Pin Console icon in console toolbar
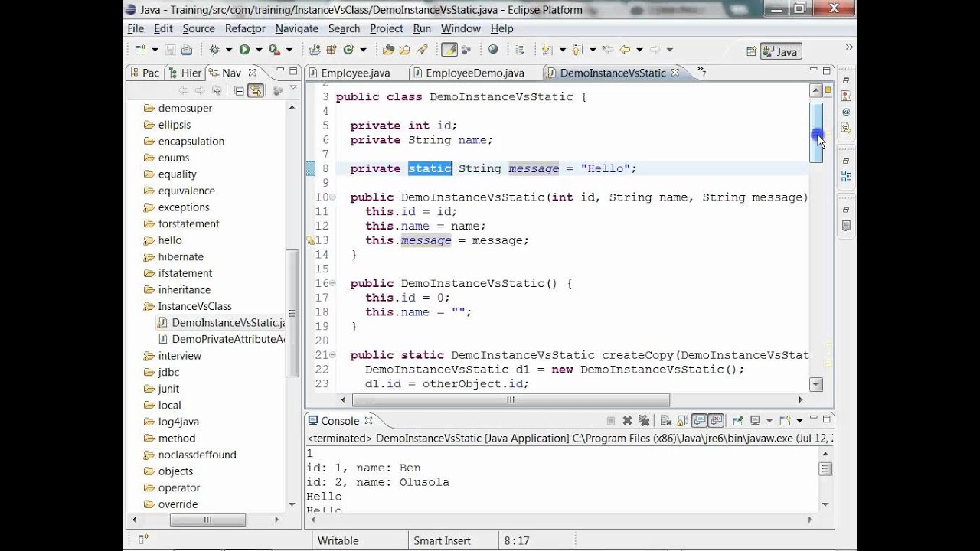The height and width of the screenshot is (551, 980). click(737, 421)
